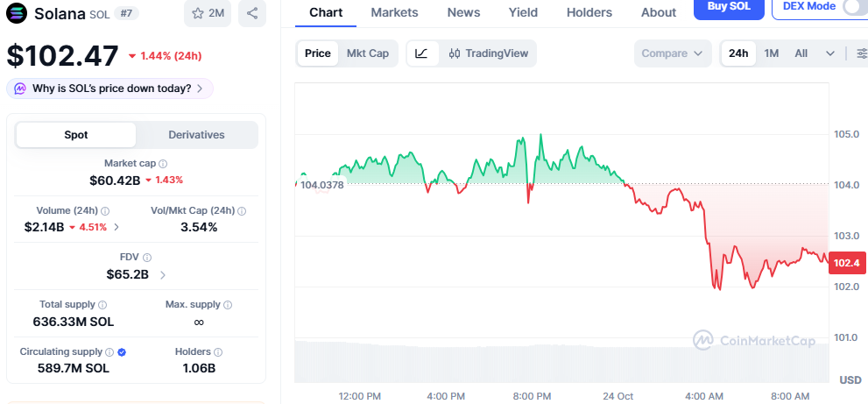Image resolution: width=868 pixels, height=404 pixels.
Task: Click the 636.33M SOL total supply value
Action: [x=73, y=322]
